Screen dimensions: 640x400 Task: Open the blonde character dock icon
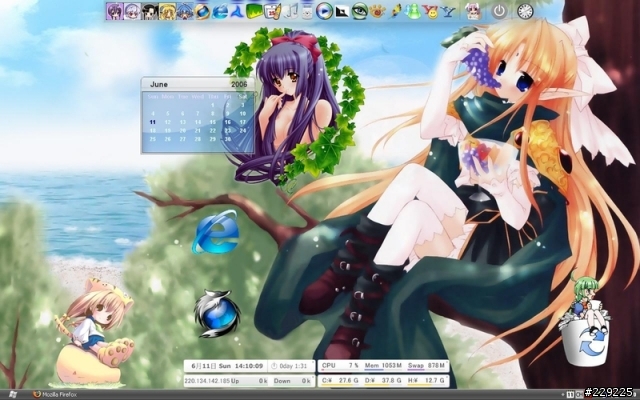point(167,11)
